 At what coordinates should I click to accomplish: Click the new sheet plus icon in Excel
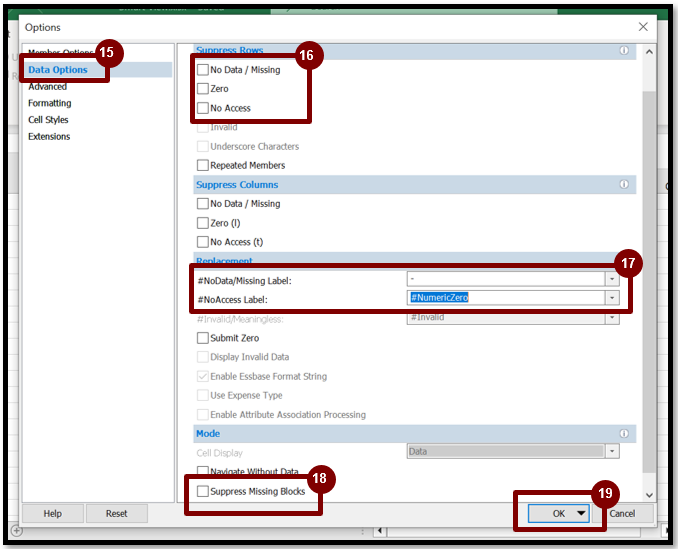[16, 530]
